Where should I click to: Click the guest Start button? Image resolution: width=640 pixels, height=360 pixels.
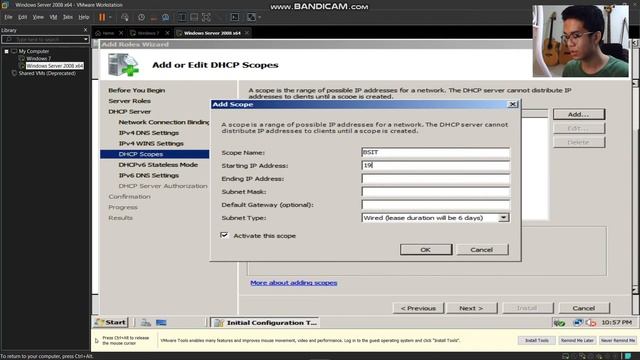click(111, 322)
